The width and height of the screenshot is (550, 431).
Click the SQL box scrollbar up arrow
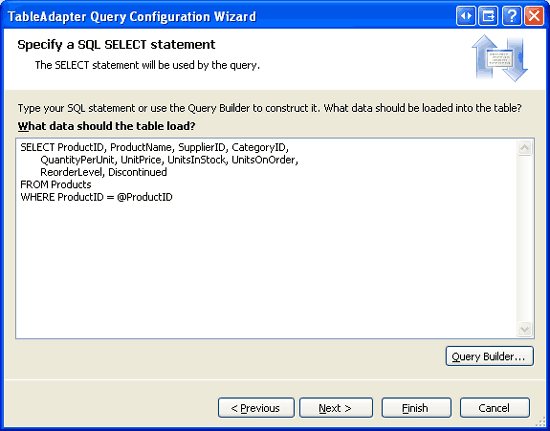525,148
